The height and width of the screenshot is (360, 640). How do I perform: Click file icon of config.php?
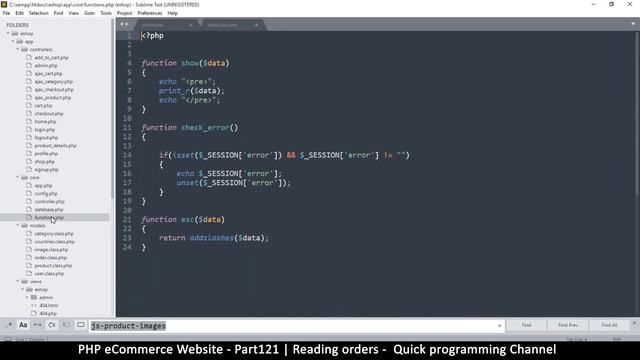coord(29,193)
